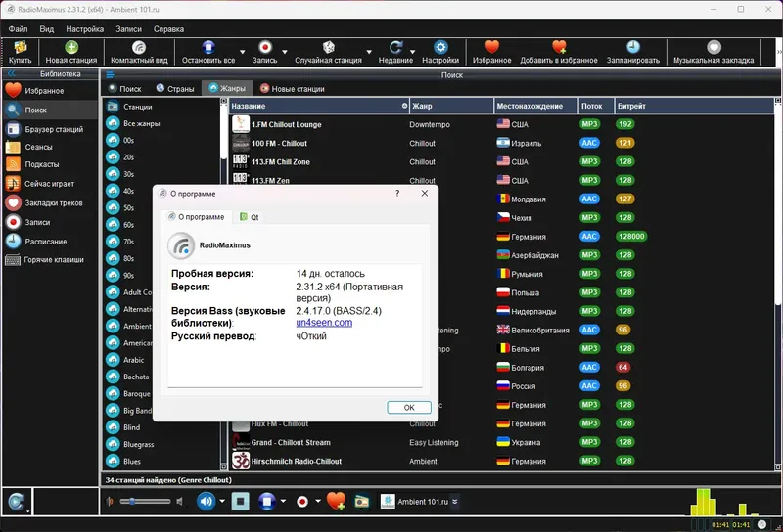Open Компактный вид from the toolbar
783x532 pixels.
click(x=139, y=47)
